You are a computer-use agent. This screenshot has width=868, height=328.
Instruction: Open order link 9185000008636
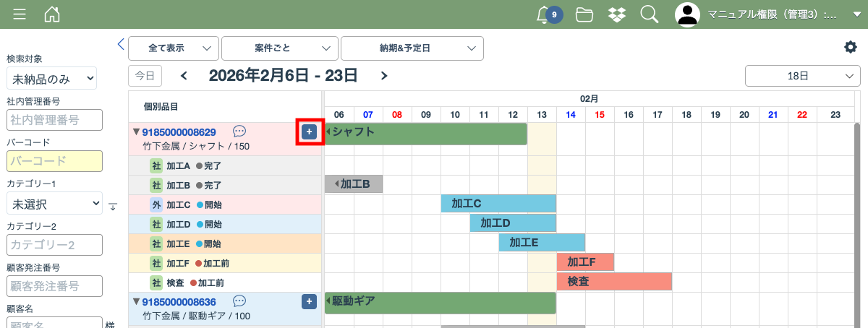179,301
